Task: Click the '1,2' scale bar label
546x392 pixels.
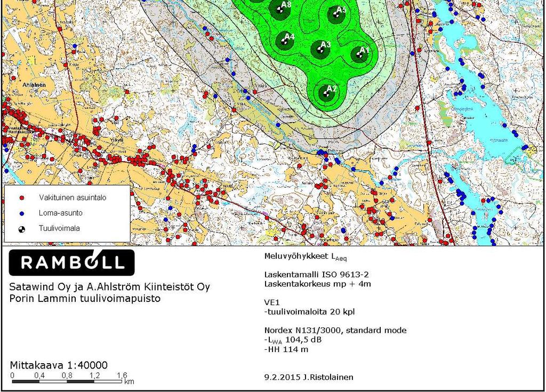Action: (94, 375)
